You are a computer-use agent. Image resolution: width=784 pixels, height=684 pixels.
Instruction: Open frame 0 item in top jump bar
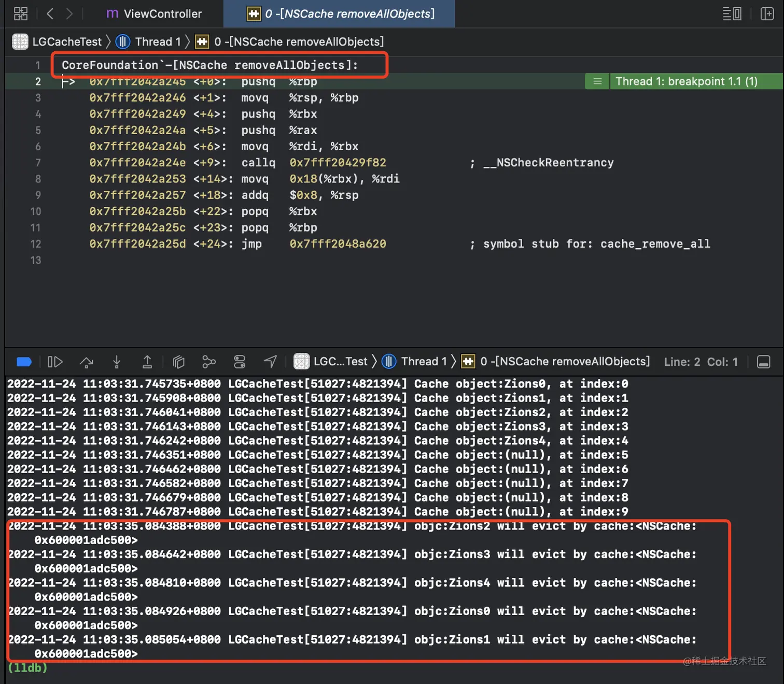click(x=299, y=41)
